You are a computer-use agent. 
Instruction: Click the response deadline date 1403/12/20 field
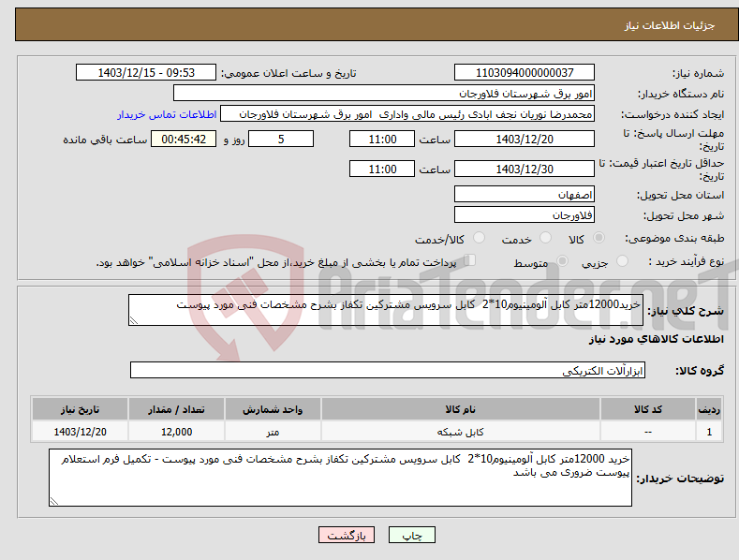point(525,139)
